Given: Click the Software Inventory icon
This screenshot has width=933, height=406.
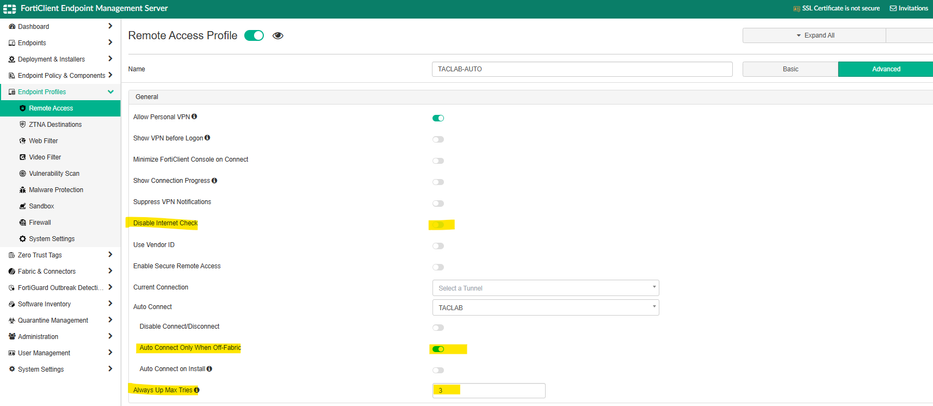Looking at the screenshot, I should click(x=12, y=304).
